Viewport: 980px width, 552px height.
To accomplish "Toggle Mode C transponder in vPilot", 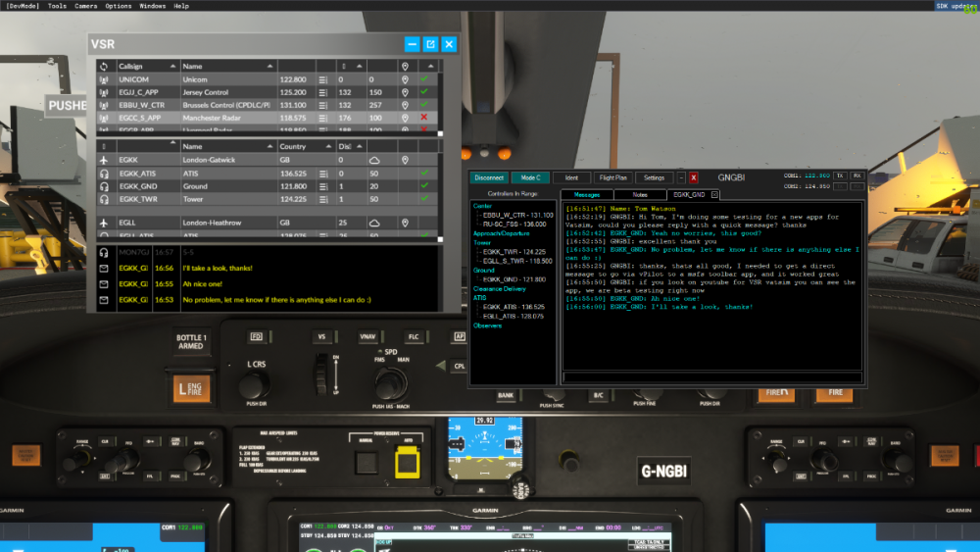I will coord(530,178).
